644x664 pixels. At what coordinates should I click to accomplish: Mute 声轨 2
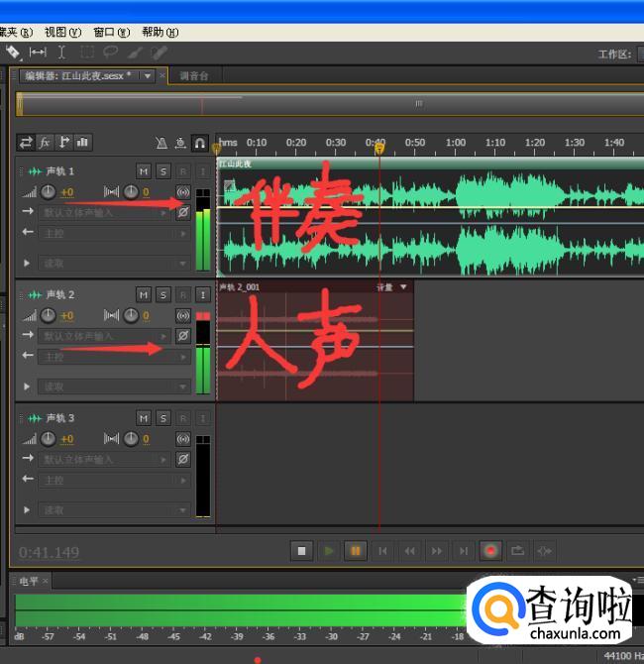(x=144, y=294)
